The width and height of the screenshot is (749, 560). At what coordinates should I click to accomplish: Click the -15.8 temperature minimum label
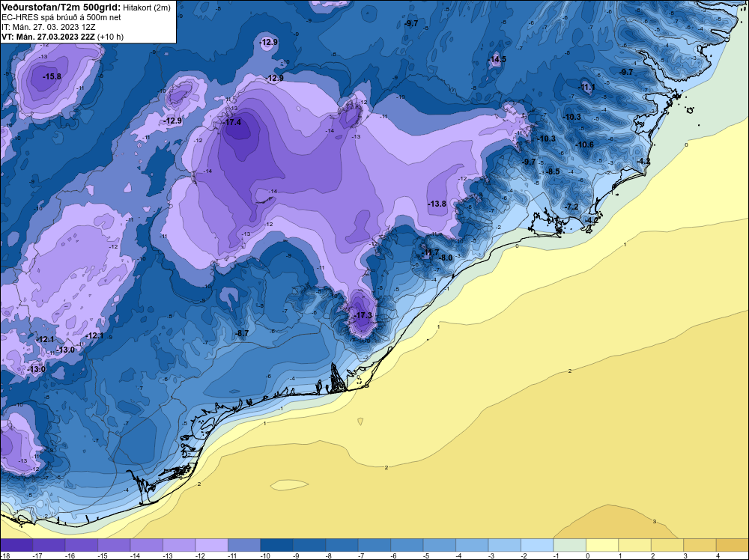(x=52, y=76)
